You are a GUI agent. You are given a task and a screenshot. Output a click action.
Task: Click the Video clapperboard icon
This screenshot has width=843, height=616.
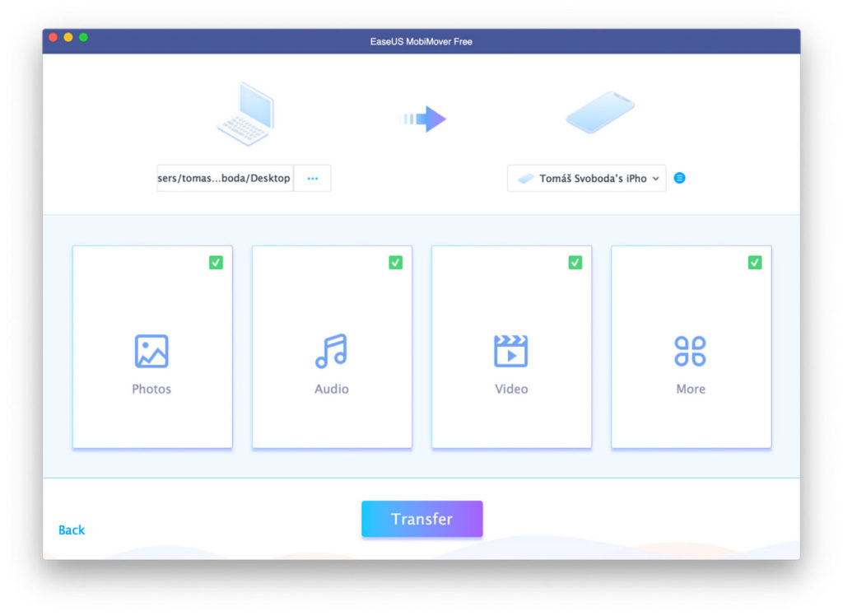point(510,351)
